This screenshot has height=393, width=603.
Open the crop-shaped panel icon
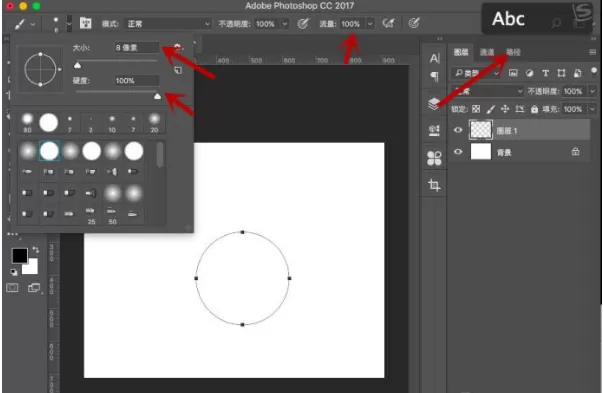click(x=434, y=185)
